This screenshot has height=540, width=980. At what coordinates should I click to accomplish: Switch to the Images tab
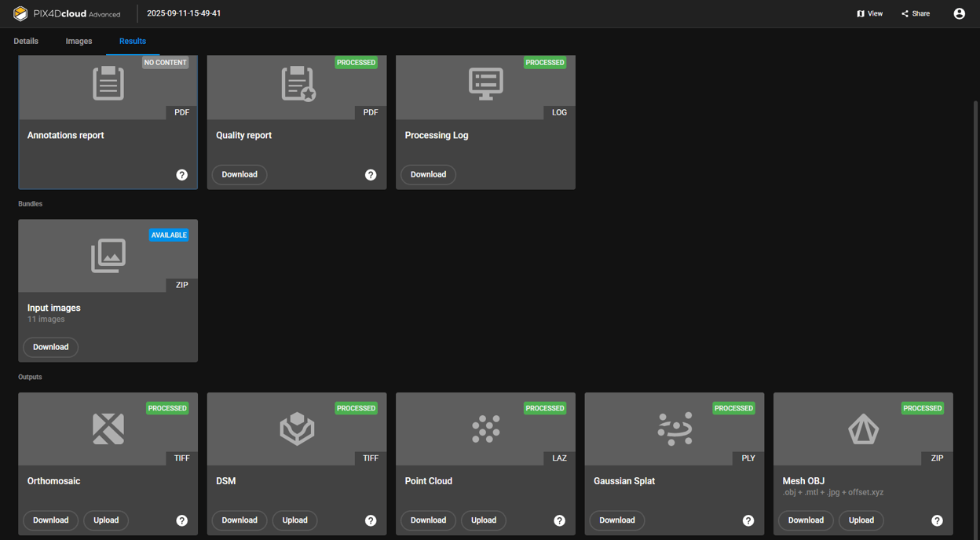click(79, 41)
